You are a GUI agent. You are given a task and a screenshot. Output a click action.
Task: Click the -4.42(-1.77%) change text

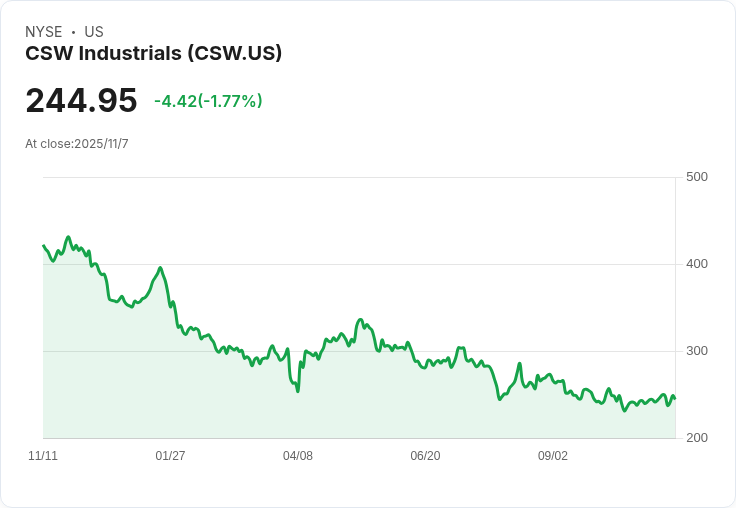click(x=208, y=101)
